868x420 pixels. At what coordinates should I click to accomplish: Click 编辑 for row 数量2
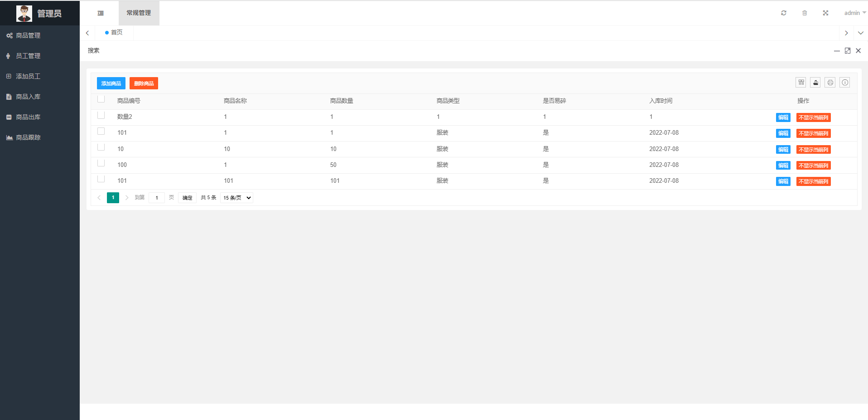point(783,117)
